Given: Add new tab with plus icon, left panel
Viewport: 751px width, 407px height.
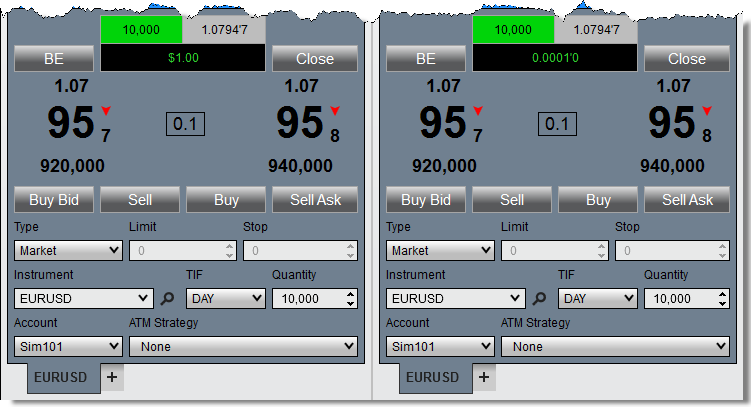Looking at the screenshot, I should (x=111, y=377).
